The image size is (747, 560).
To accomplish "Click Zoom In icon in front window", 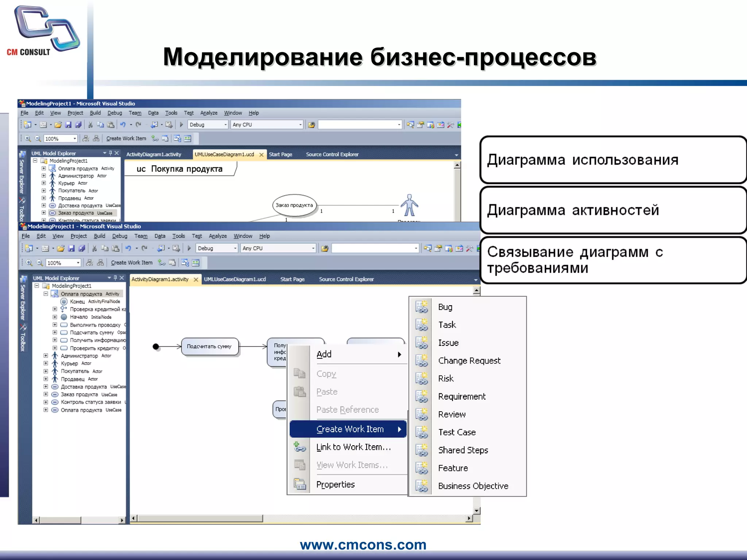I will click(x=29, y=262).
